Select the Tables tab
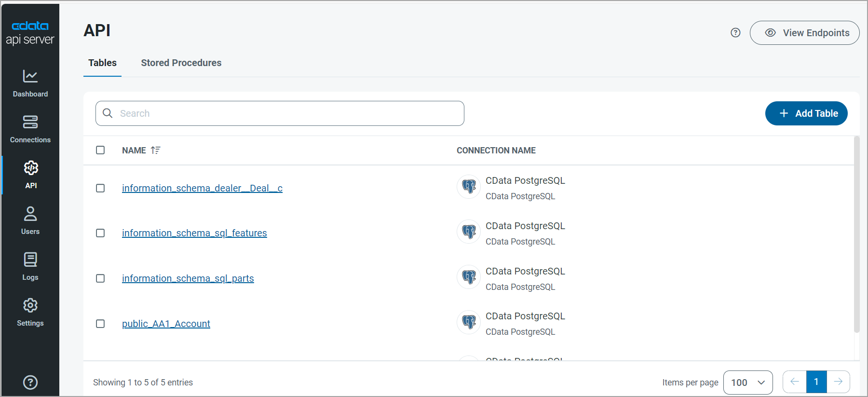 [102, 63]
